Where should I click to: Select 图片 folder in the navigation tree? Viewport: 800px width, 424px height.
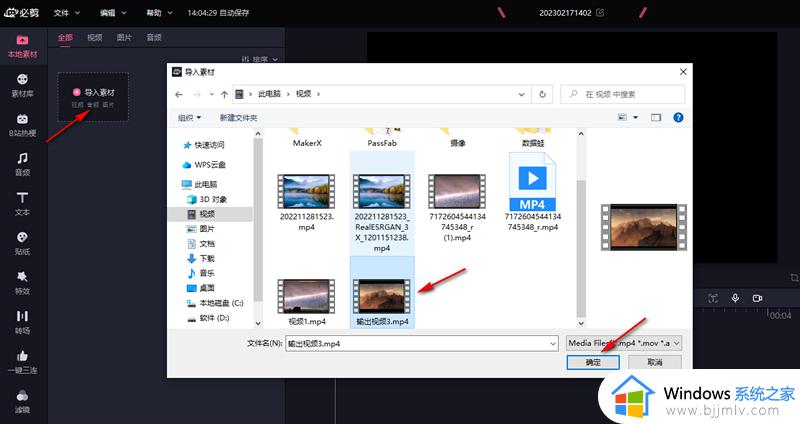(201, 229)
